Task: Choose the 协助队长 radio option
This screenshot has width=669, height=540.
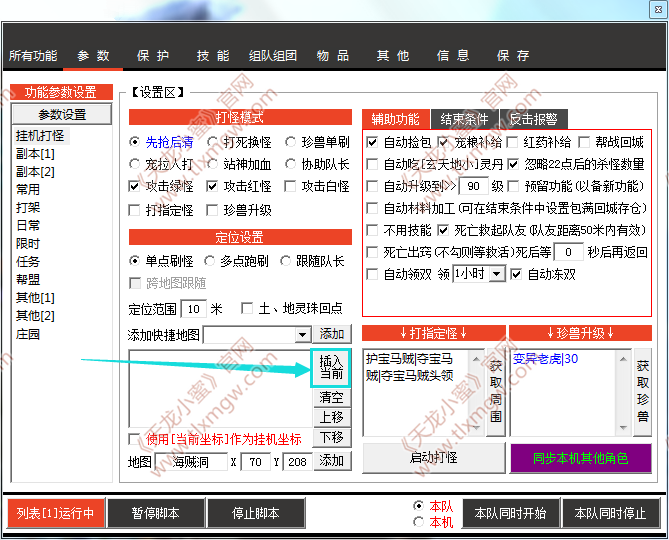Action: coord(290,164)
